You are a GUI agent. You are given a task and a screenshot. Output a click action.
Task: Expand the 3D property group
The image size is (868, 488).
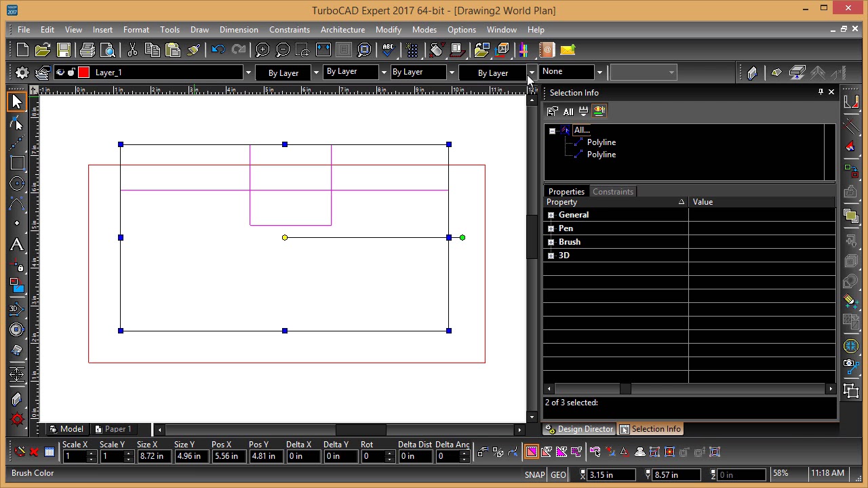pyautogui.click(x=551, y=256)
